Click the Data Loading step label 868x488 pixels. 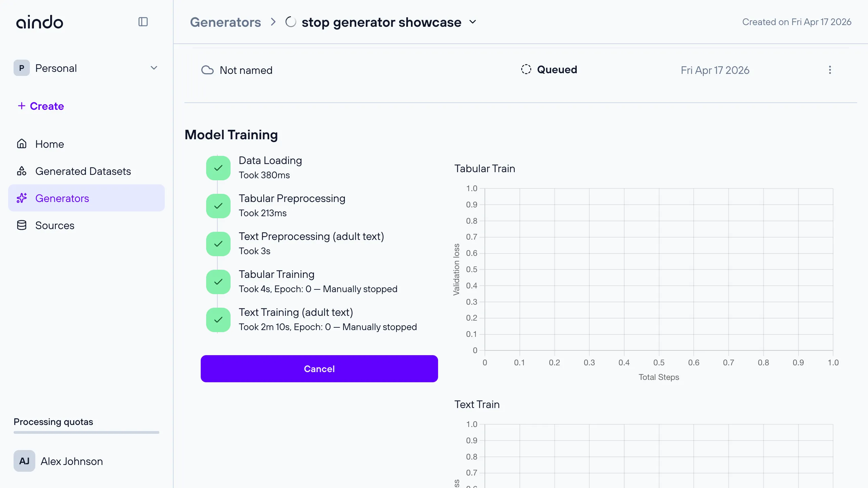pos(270,160)
